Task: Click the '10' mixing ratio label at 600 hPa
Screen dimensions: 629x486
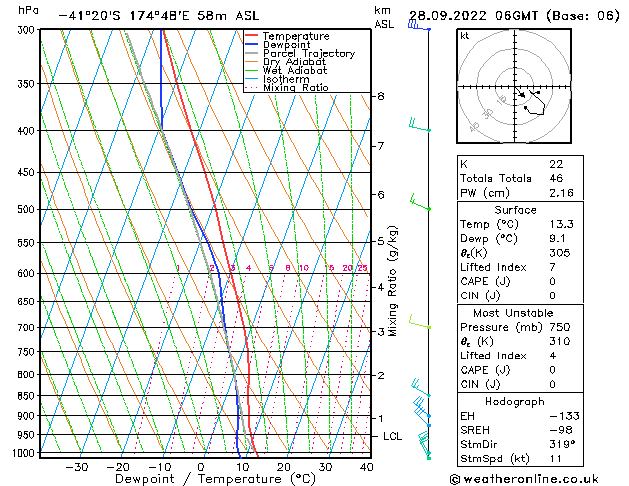Action: [304, 268]
